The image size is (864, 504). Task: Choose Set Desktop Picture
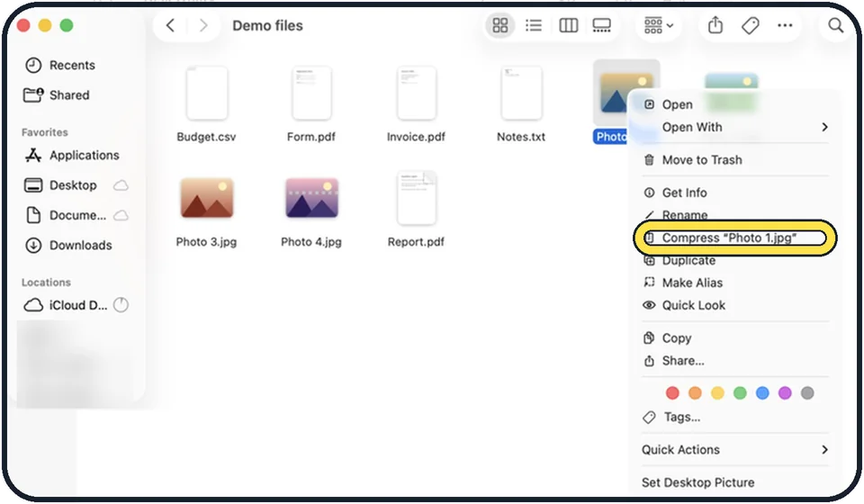(x=735, y=482)
